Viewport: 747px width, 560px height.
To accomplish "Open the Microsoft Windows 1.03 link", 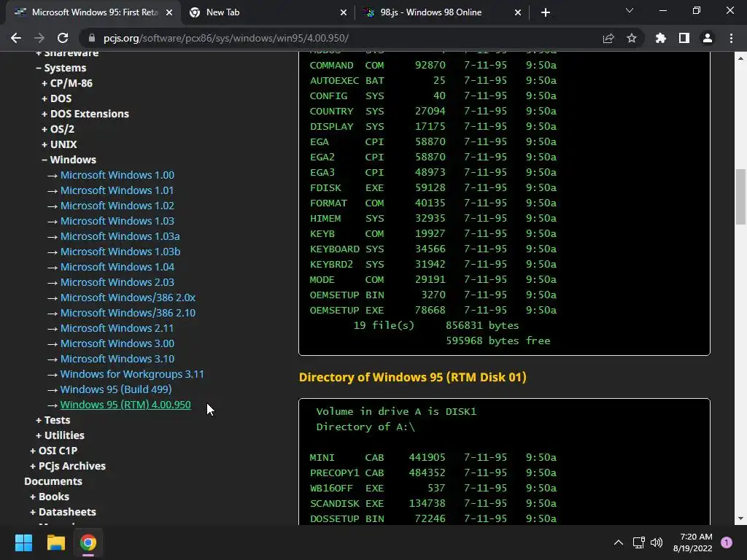I will pos(117,221).
